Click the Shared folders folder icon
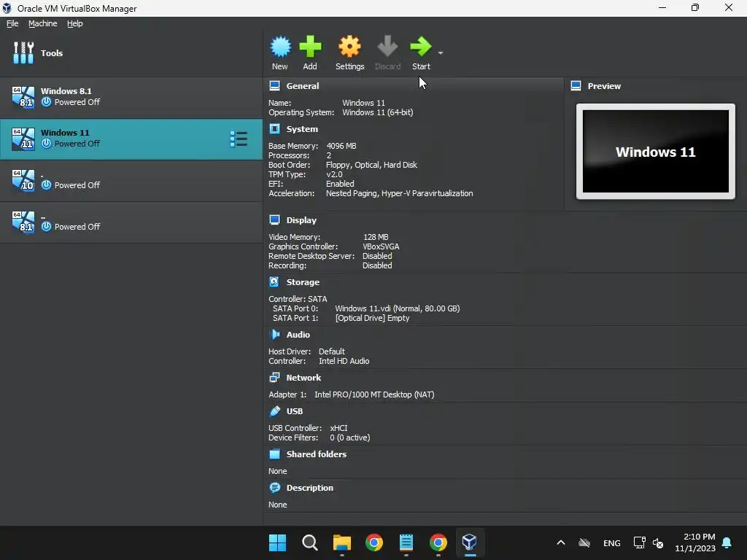This screenshot has height=560, width=747. (274, 454)
